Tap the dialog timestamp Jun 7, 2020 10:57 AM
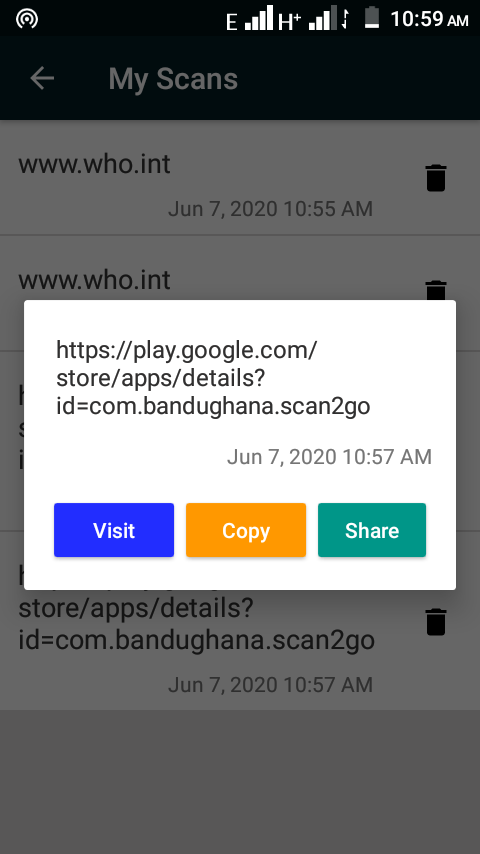 (x=329, y=457)
